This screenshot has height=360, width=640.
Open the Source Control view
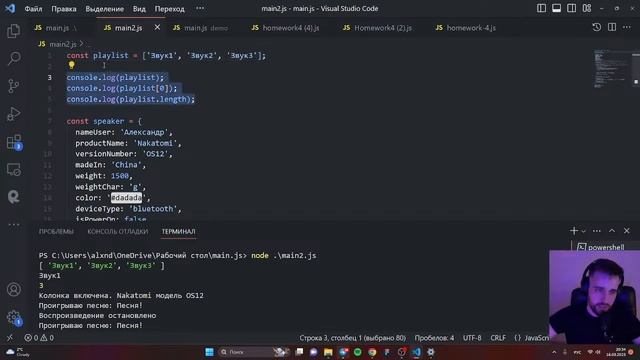click(x=13, y=86)
